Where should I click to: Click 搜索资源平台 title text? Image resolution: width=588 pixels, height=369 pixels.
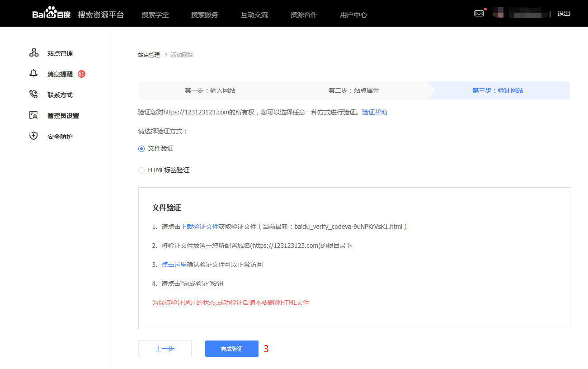point(101,14)
